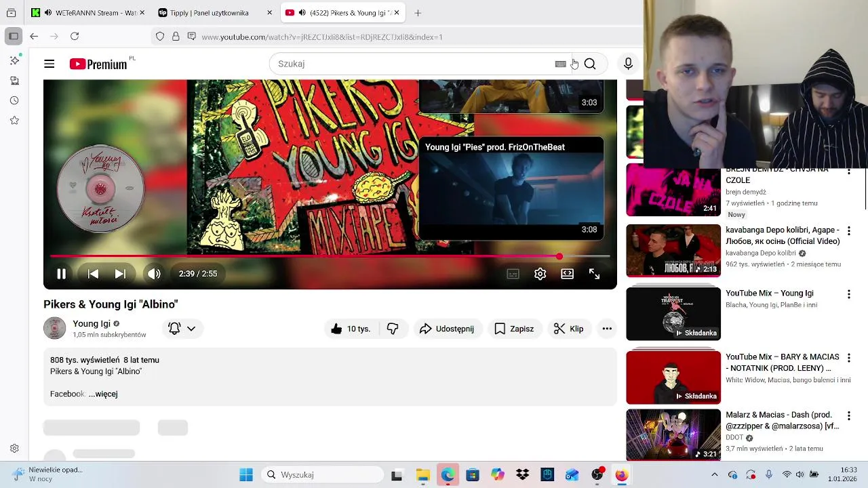Open YouTube hamburger guide menu
The image size is (868, 488).
(50, 64)
